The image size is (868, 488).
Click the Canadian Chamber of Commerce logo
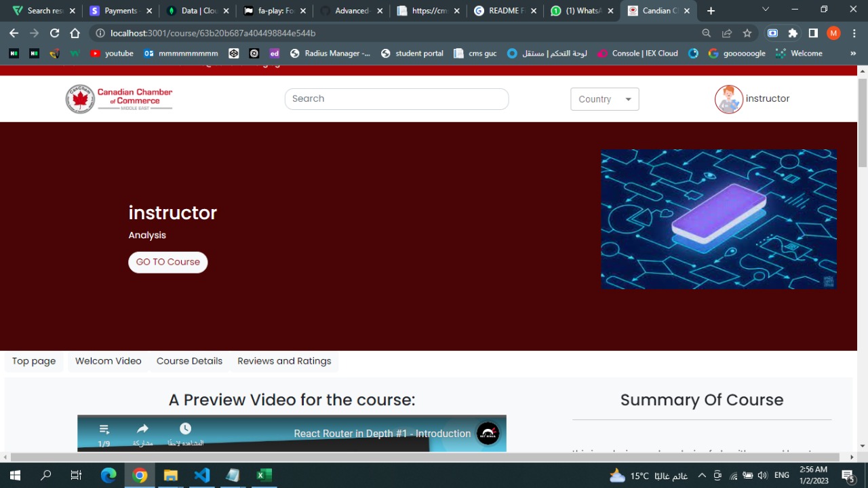click(119, 98)
